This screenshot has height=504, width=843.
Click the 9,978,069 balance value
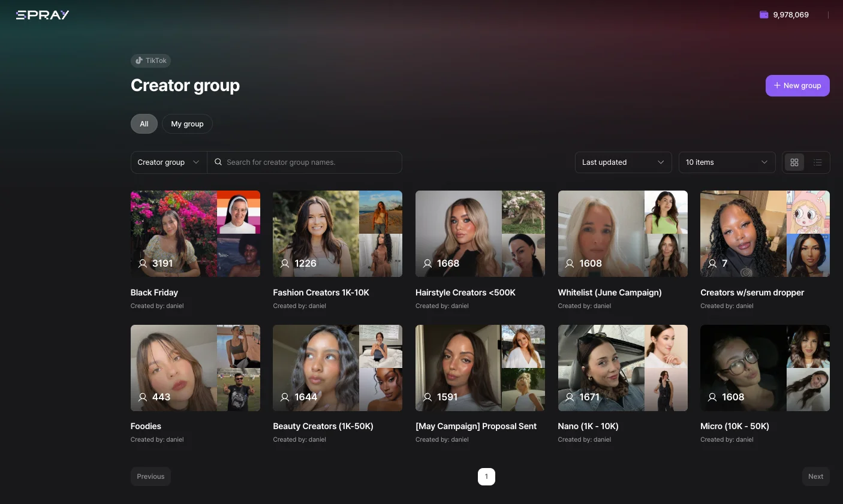pos(791,15)
